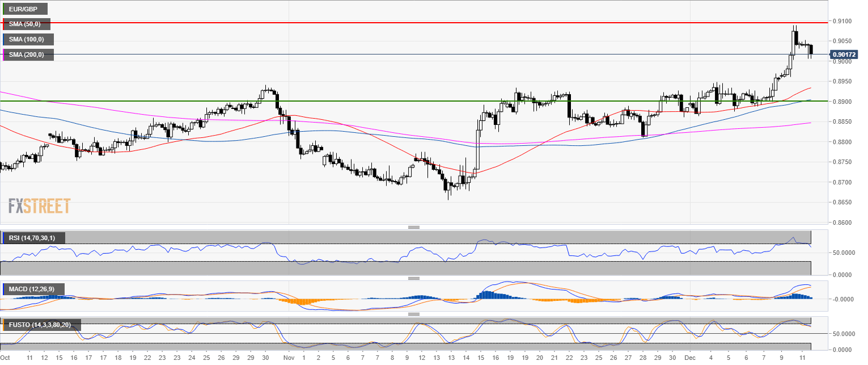The width and height of the screenshot is (868, 365).
Task: Click the current price tag 0.90172
Action: (x=844, y=54)
